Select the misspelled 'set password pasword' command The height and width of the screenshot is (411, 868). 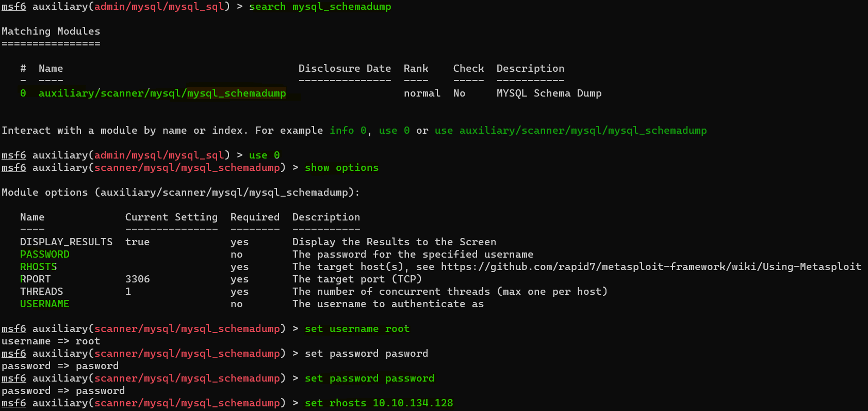tap(366, 354)
